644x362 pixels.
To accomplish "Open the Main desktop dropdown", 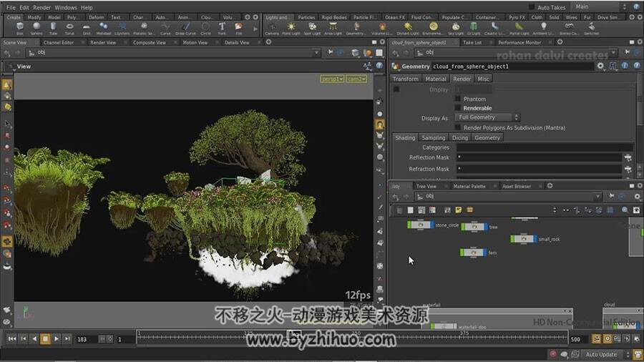I will (x=600, y=6).
